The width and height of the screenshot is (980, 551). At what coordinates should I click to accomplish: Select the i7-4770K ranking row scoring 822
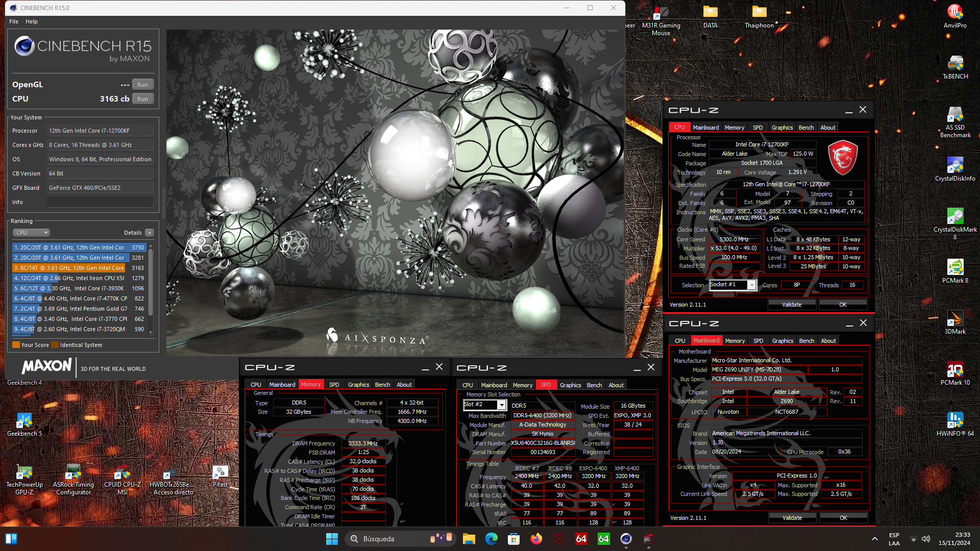(x=79, y=298)
